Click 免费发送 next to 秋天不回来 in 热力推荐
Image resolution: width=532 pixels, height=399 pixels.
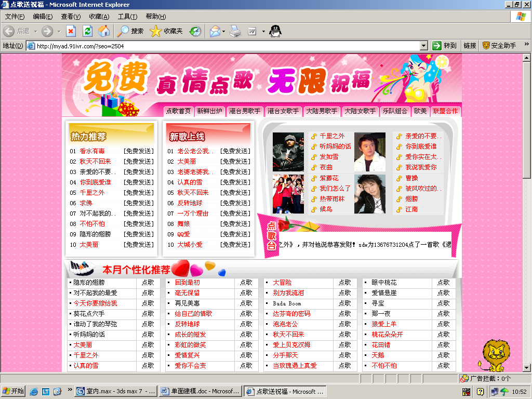pyautogui.click(x=138, y=162)
